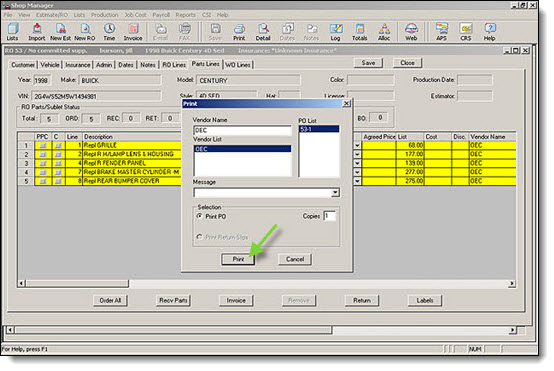Open the Time clock toolbar icon
The image size is (554, 371).
[109, 32]
